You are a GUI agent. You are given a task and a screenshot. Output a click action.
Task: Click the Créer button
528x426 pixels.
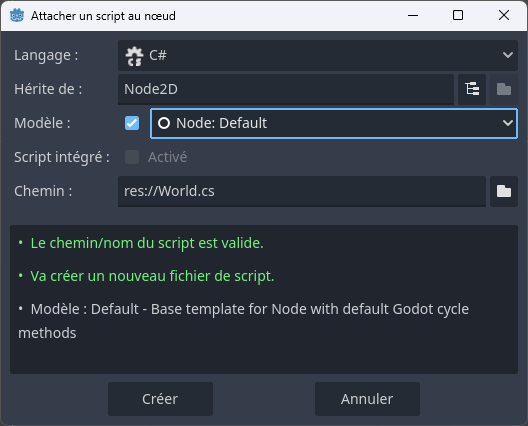(160, 399)
